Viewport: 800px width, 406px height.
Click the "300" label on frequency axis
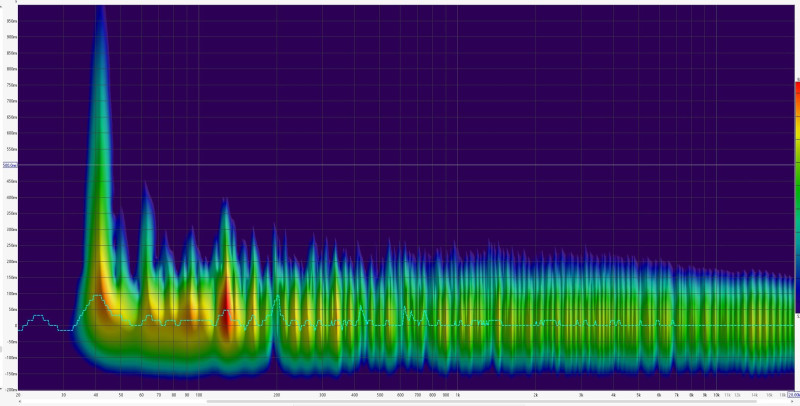pyautogui.click(x=322, y=395)
